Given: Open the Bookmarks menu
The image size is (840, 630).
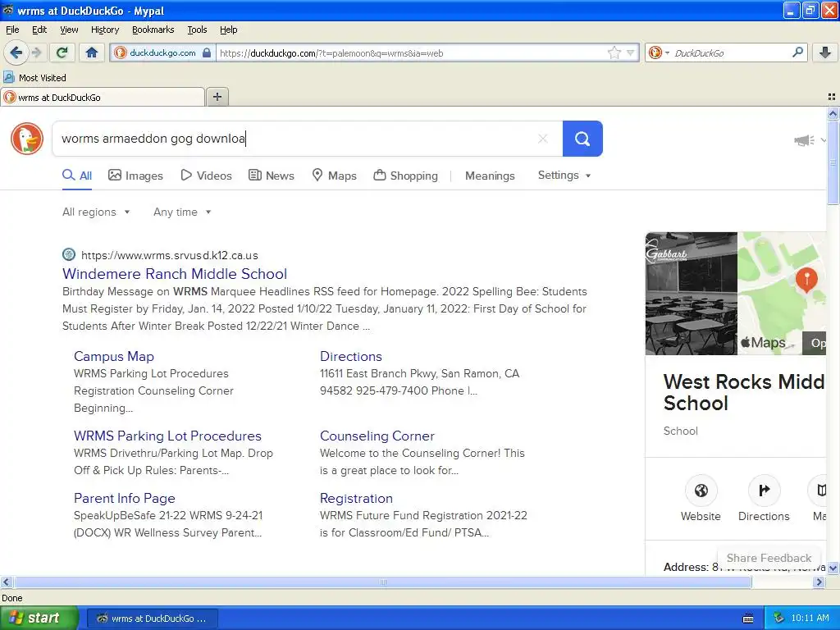Looking at the screenshot, I should point(153,30).
